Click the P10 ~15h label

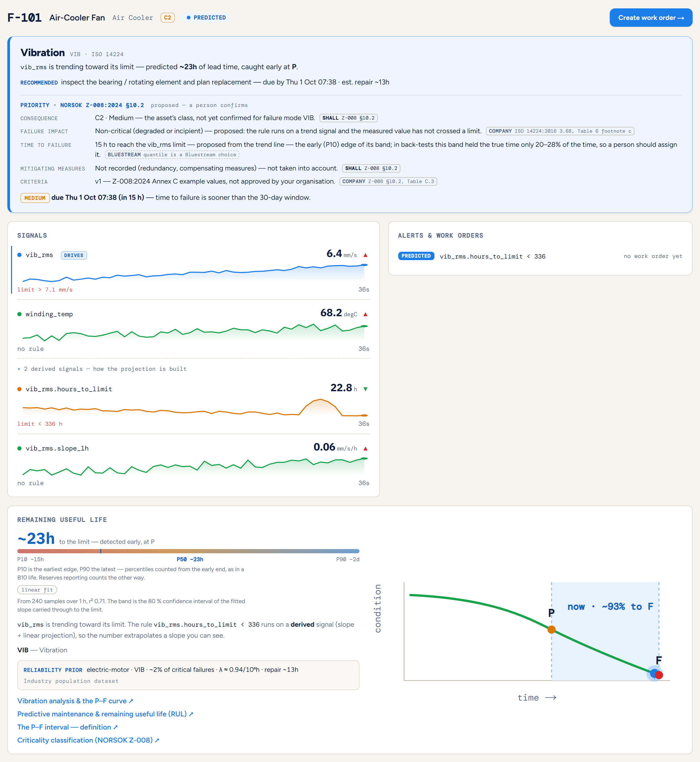pyautogui.click(x=30, y=560)
